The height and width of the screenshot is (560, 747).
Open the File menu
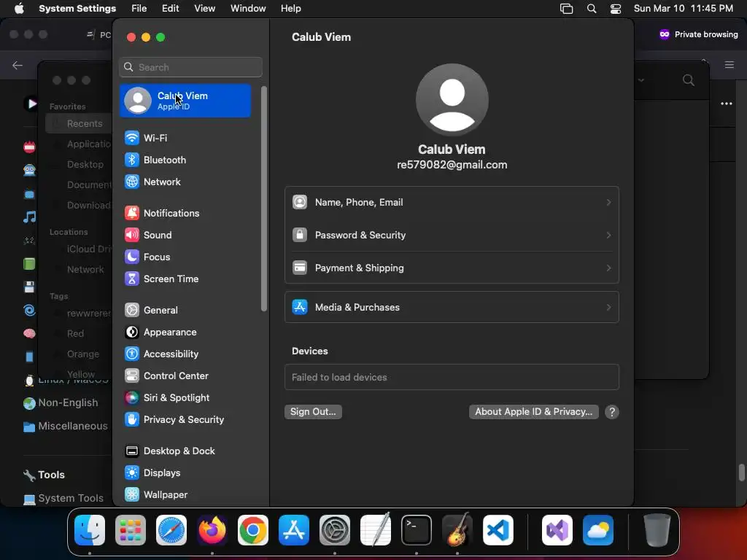139,9
